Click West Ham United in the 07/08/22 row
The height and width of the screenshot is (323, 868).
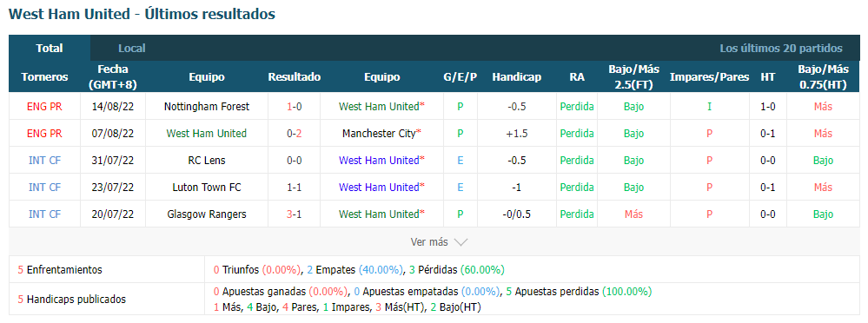coord(207,134)
